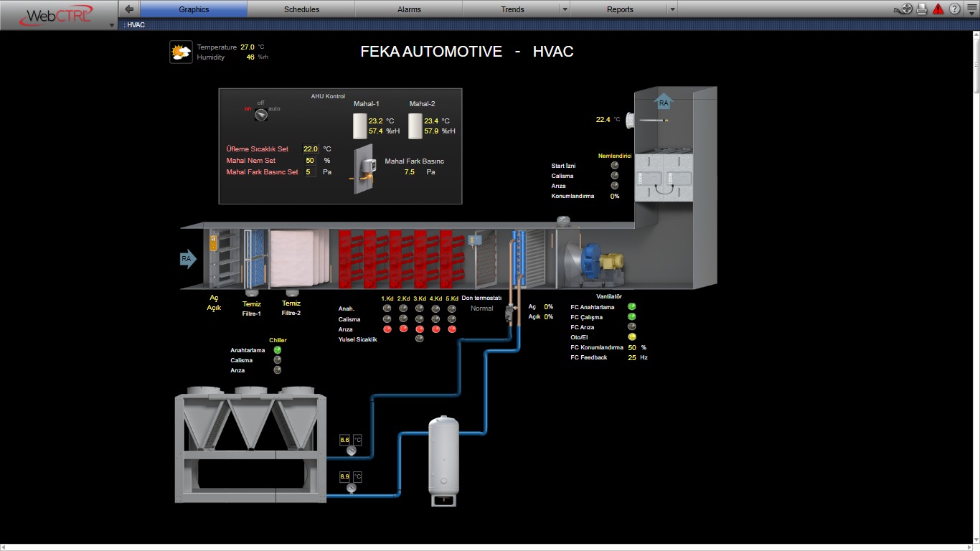The image size is (980, 551).
Task: Click the FC Feedback 25 Hz value
Action: point(632,357)
